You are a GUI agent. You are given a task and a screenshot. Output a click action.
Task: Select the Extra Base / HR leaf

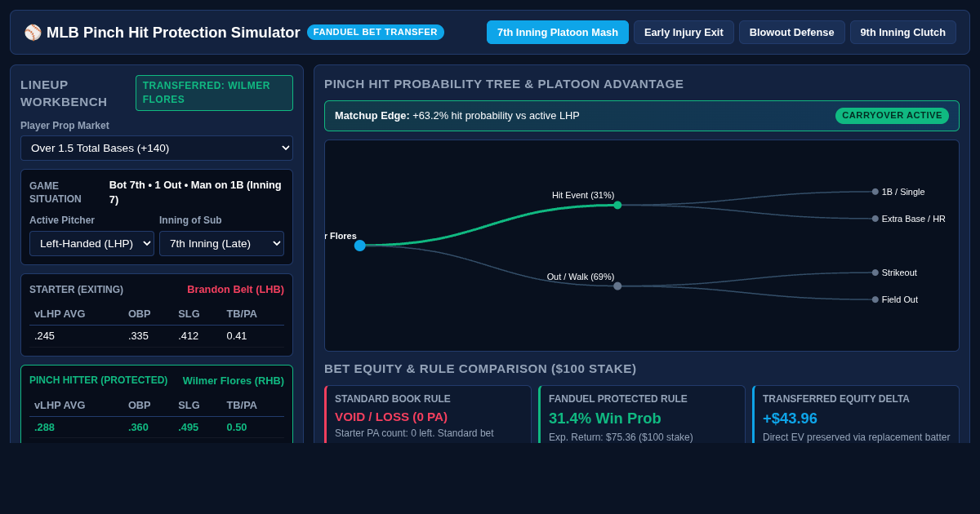(875, 219)
